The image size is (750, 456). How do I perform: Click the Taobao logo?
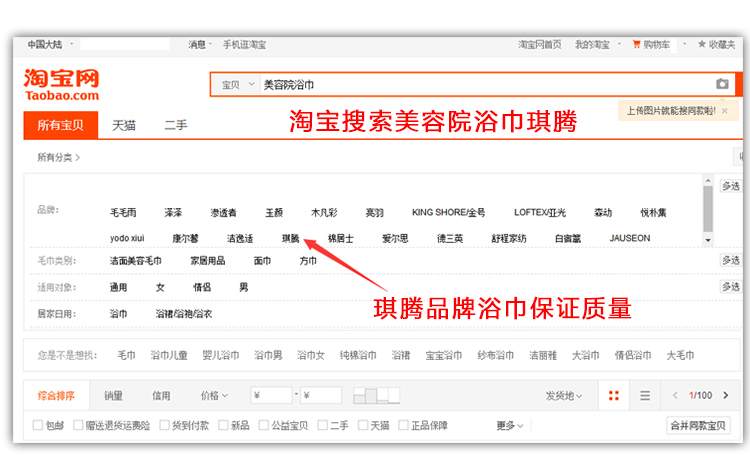(x=61, y=85)
